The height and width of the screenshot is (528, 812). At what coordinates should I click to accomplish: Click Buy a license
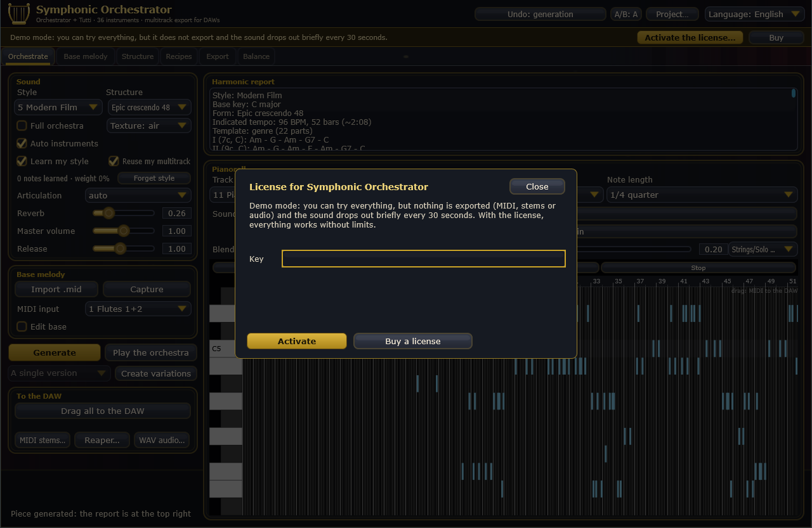[x=413, y=341]
